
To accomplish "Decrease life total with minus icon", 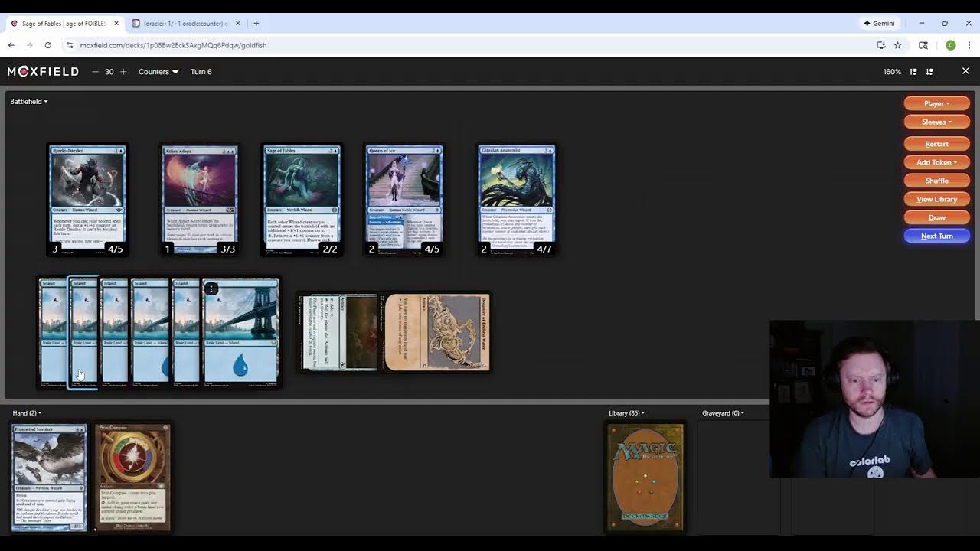I will [x=95, y=72].
